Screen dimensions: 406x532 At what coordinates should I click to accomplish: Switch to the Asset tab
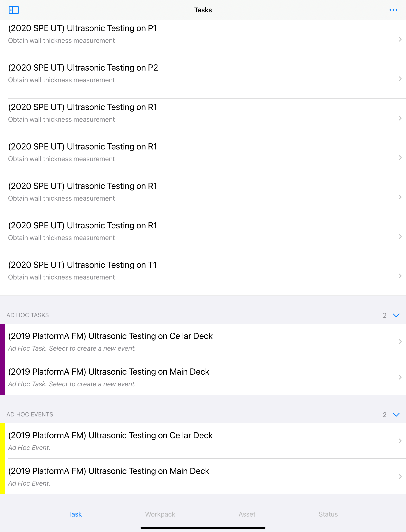247,514
